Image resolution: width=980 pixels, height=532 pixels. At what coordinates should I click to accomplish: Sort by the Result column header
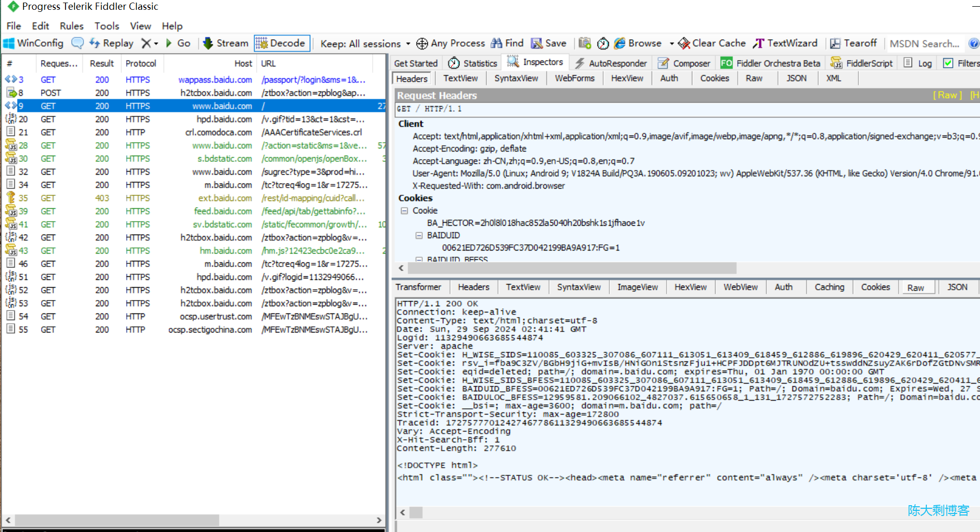tap(102, 63)
